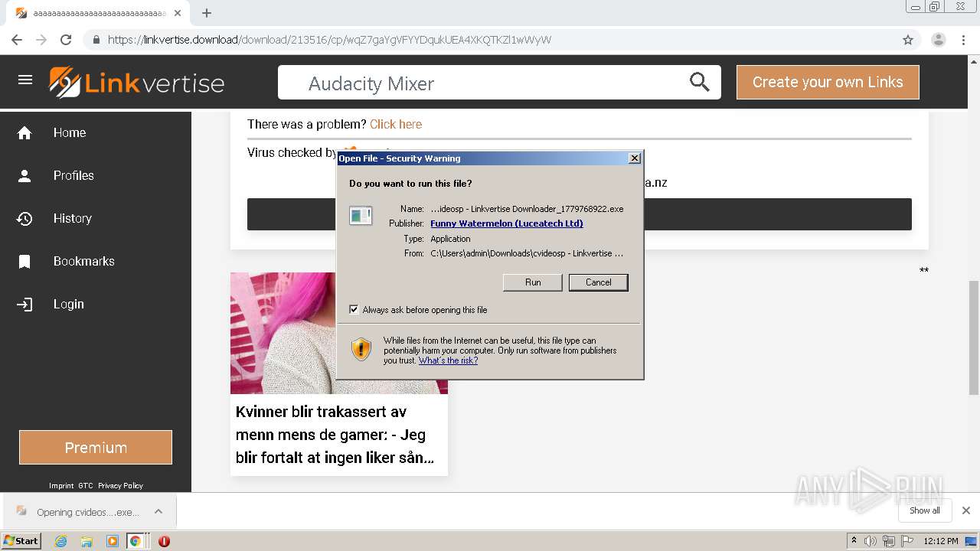Open the Chrome profile avatar icon
Screen dimensions: 980x551
938,40
